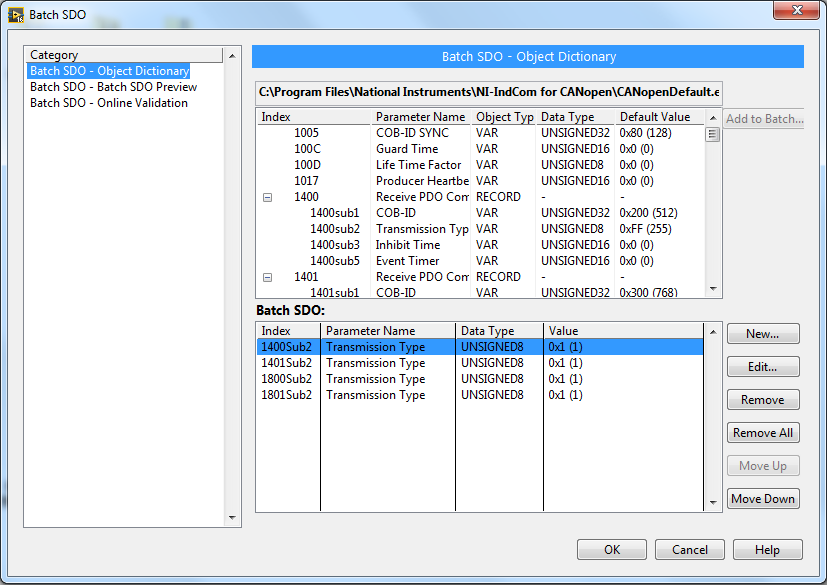The width and height of the screenshot is (827, 585).
Task: Click Batch SDO Data Type column header
Action: pos(499,331)
